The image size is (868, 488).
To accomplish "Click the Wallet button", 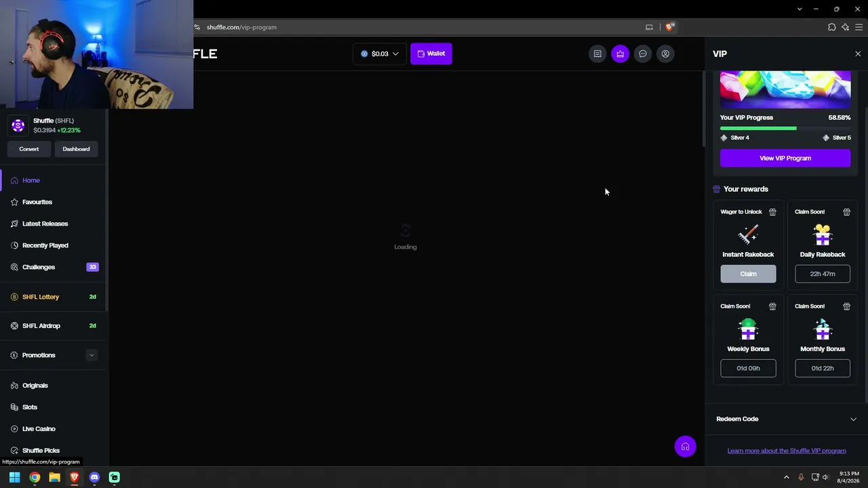I will tap(431, 54).
